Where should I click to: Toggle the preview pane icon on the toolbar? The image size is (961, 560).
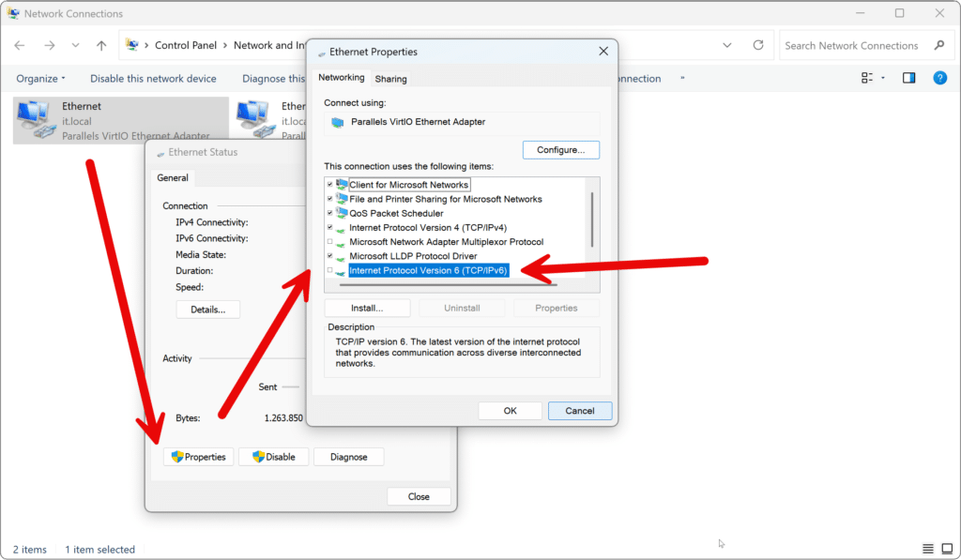coord(908,78)
